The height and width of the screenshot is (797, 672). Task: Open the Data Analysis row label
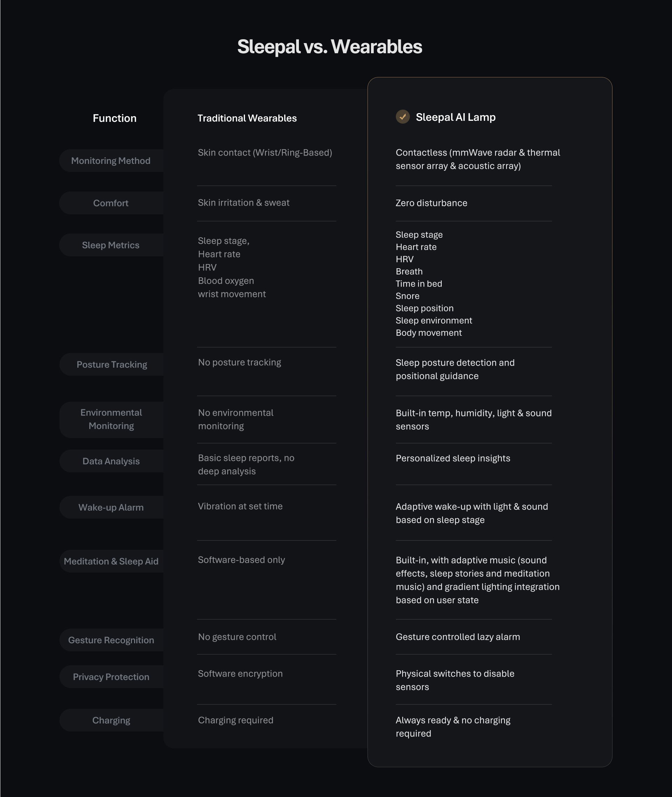click(x=111, y=461)
